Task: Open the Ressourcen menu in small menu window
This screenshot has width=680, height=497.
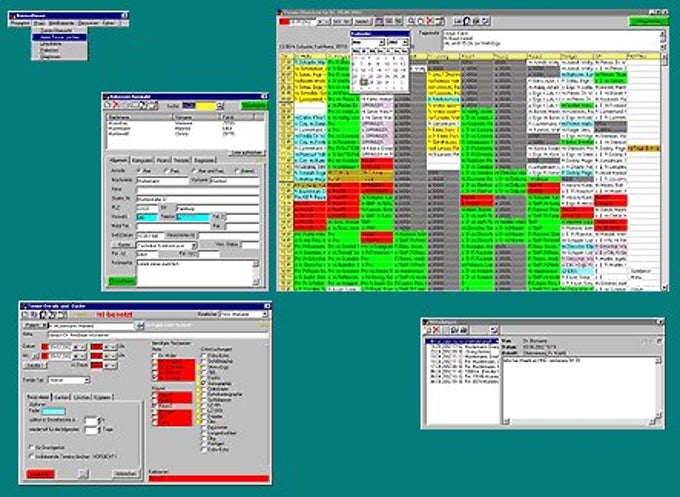Action: coord(88,23)
